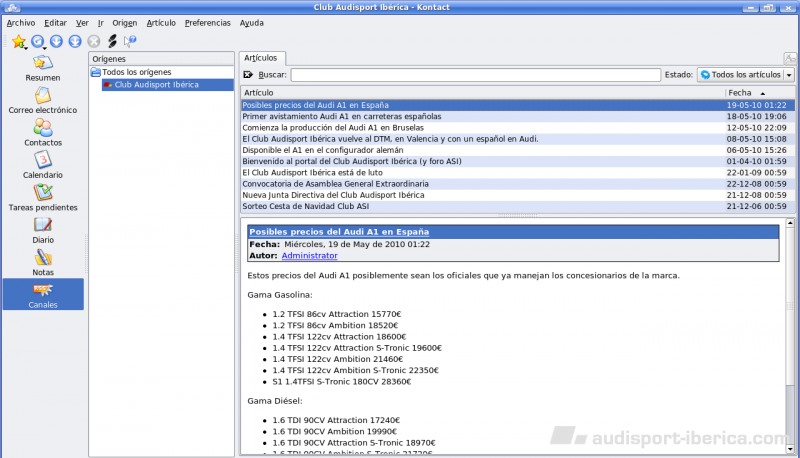
Task: Open the Resumen view in sidebar
Action: (x=43, y=67)
